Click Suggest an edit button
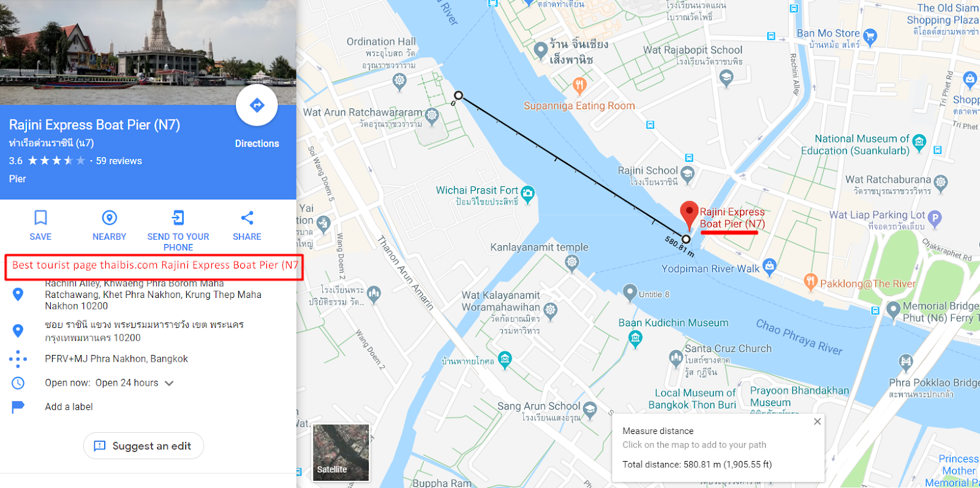The height and width of the screenshot is (488, 980). [x=143, y=446]
